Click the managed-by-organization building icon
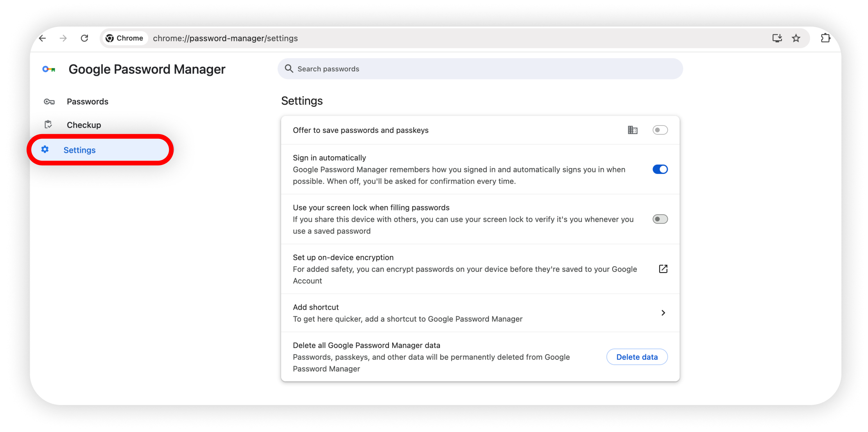 coord(633,130)
